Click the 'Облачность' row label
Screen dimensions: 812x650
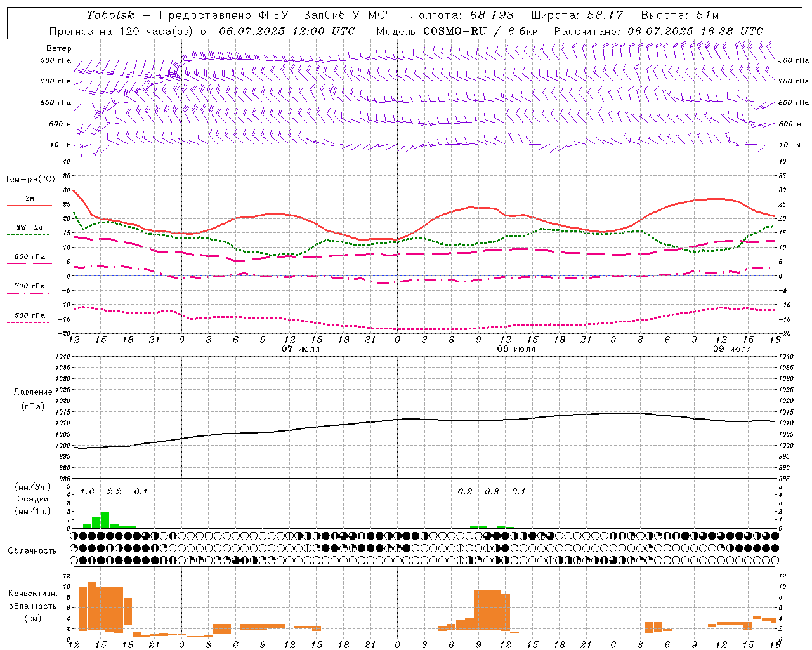pos(32,550)
